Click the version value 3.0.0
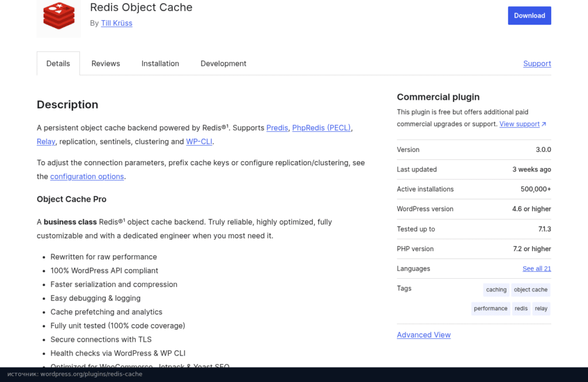 coord(543,150)
